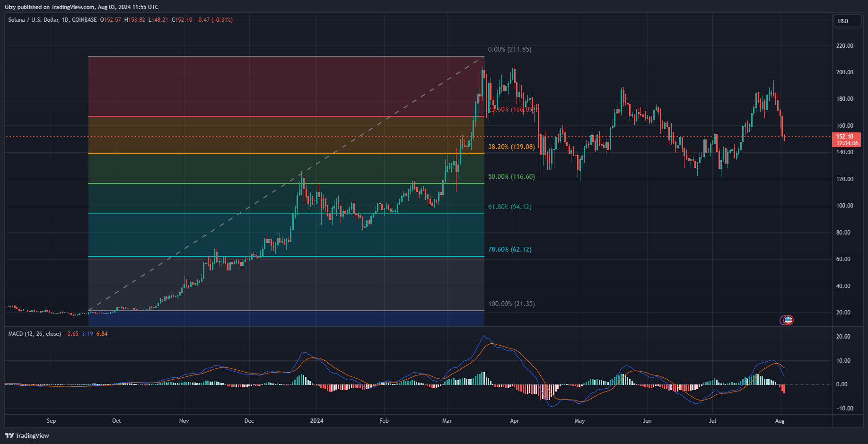Click the Oct label on the time axis
Image resolution: width=868 pixels, height=444 pixels.
[x=116, y=421]
